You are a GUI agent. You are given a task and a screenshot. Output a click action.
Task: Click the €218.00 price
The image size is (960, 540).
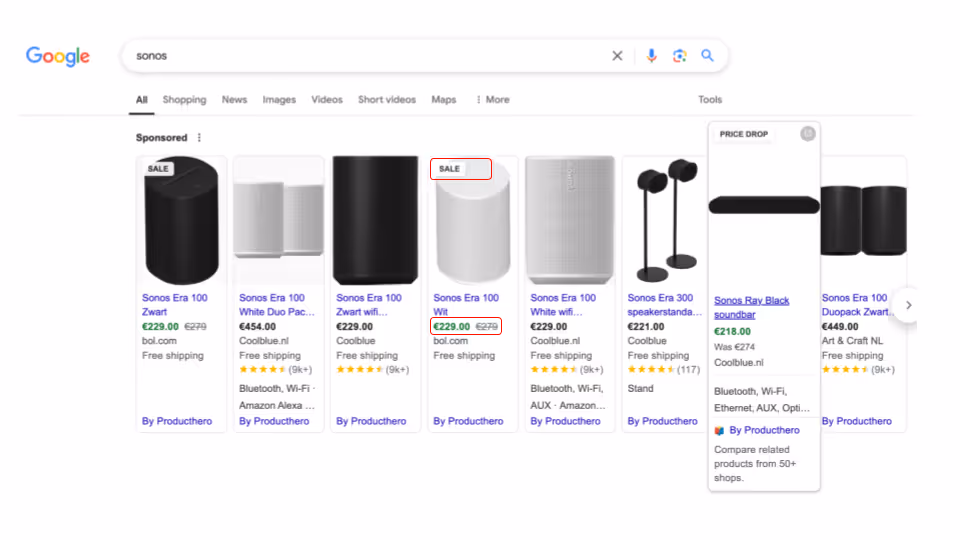(x=732, y=332)
